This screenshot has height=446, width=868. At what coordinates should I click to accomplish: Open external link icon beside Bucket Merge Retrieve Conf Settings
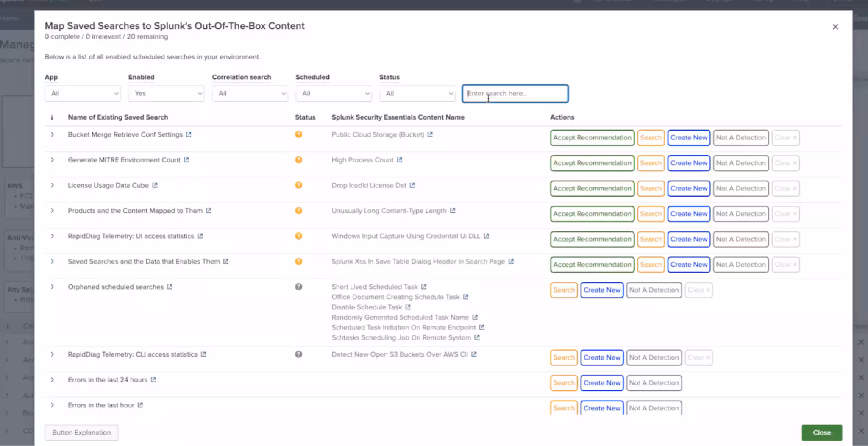click(189, 134)
